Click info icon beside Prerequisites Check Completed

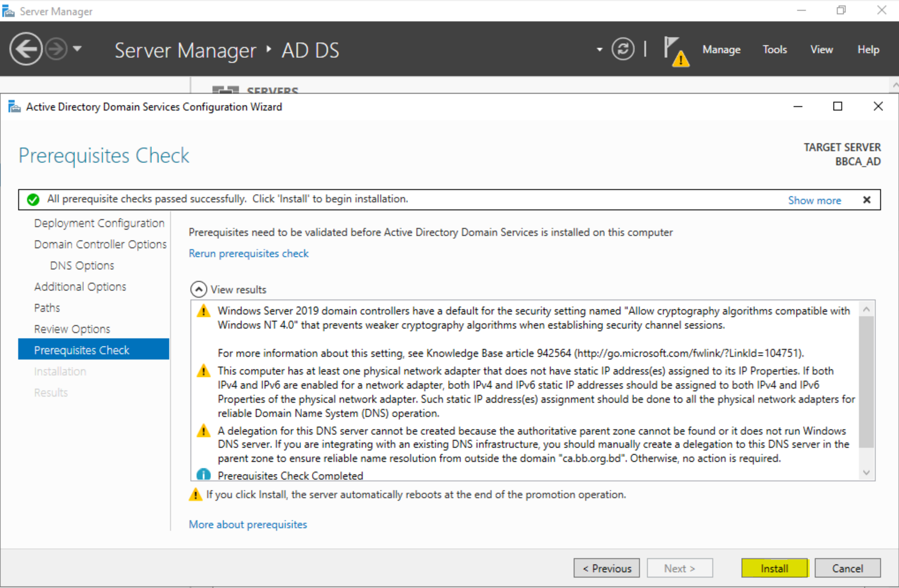[203, 474]
